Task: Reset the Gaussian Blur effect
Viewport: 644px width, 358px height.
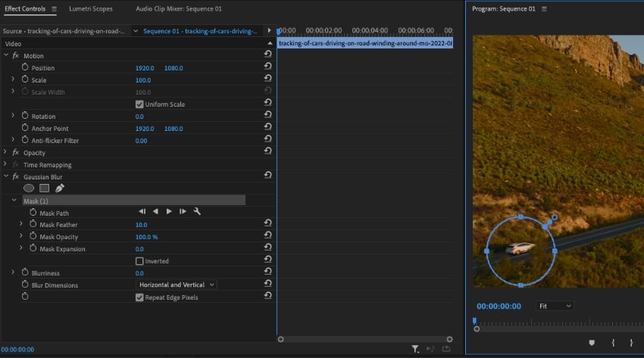Action: (x=267, y=175)
